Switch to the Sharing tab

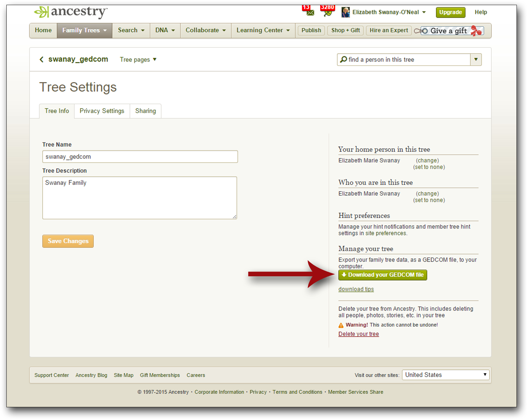click(145, 111)
